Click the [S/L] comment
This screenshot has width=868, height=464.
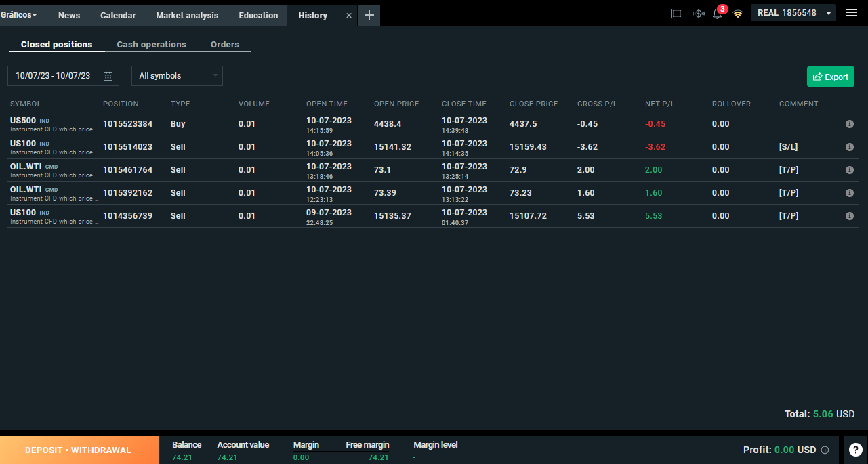click(789, 147)
